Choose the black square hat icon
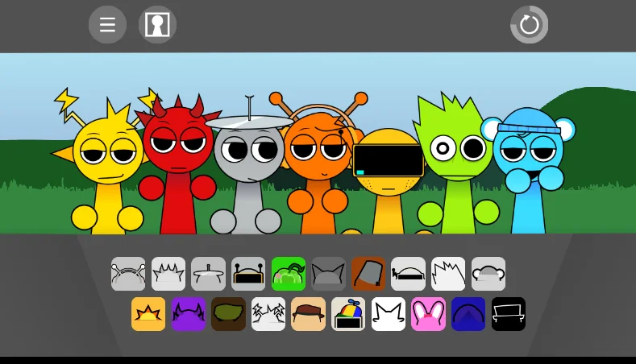The height and width of the screenshot is (364, 636). [509, 314]
